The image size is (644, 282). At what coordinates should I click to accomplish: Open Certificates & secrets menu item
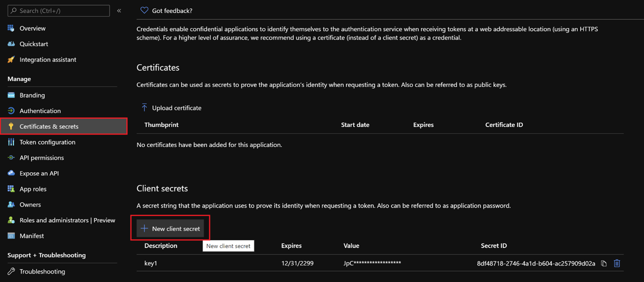49,127
